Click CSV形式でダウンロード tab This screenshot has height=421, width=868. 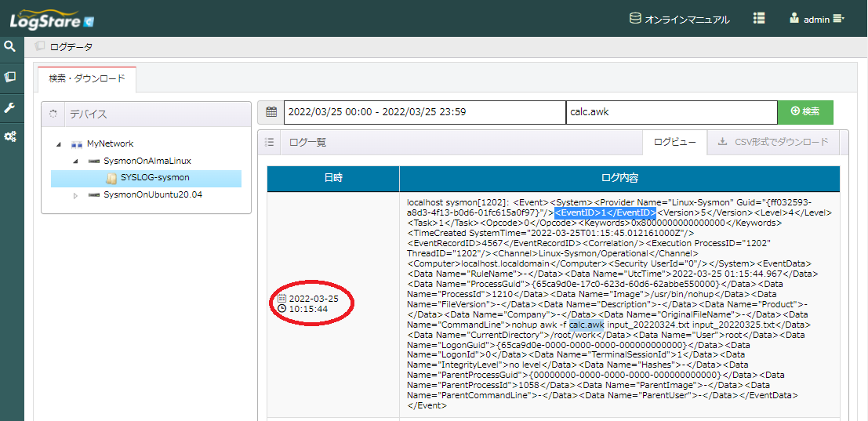tap(774, 142)
